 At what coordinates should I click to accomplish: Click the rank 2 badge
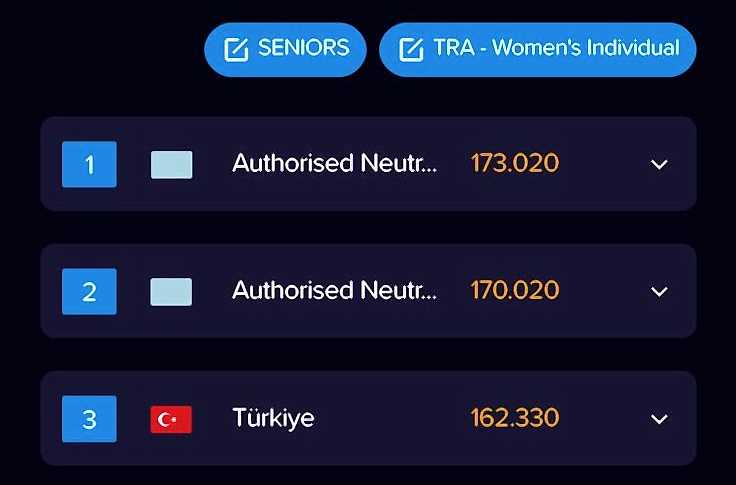89,291
